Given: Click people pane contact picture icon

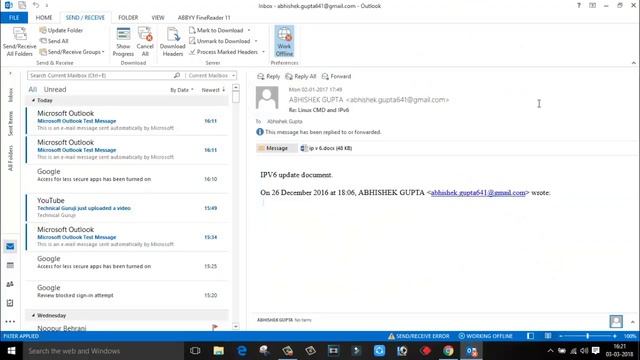Looking at the screenshot, I should [x=616, y=321].
